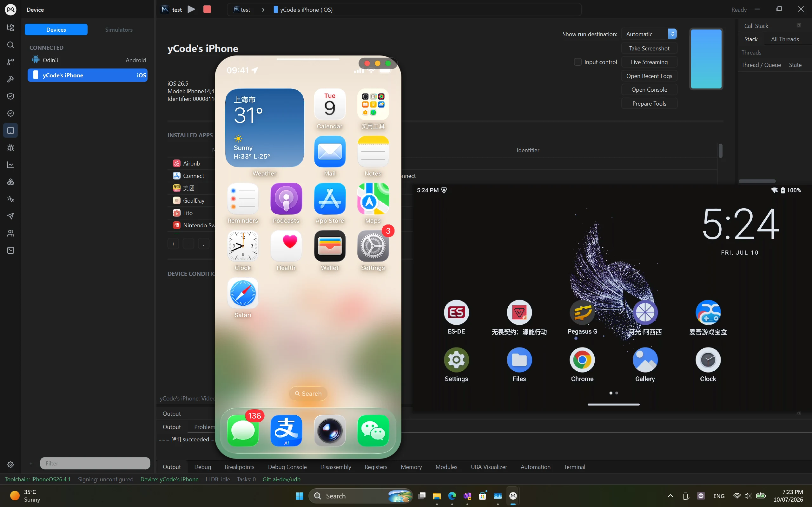Select Odin3 Android device
This screenshot has height=507, width=812.
click(88, 60)
